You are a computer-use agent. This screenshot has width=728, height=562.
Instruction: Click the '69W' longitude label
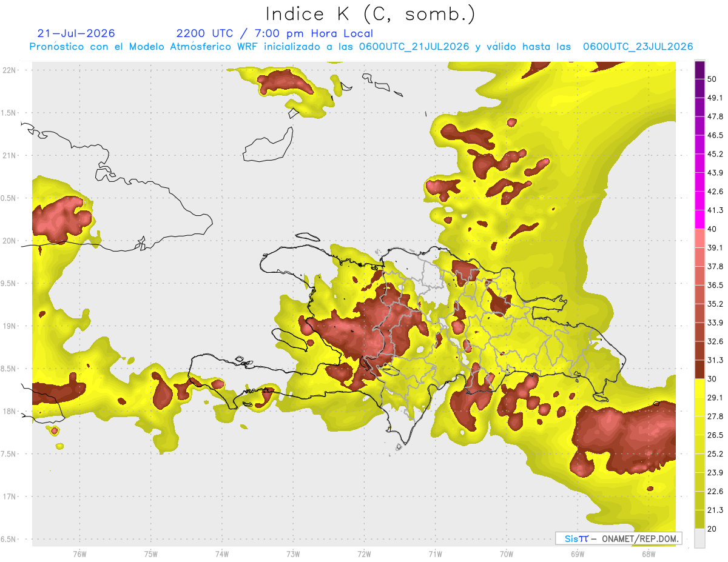(578, 554)
